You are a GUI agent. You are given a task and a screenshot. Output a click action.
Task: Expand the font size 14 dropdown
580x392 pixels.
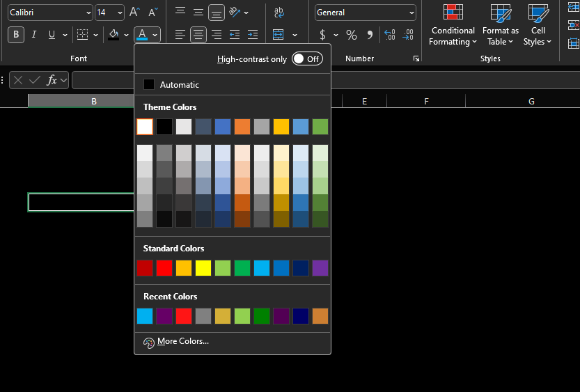click(120, 13)
